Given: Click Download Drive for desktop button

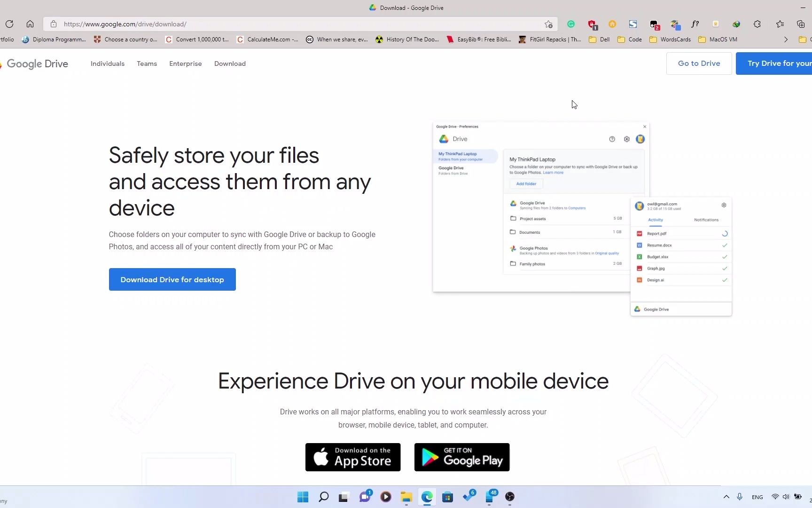Looking at the screenshot, I should (x=172, y=279).
